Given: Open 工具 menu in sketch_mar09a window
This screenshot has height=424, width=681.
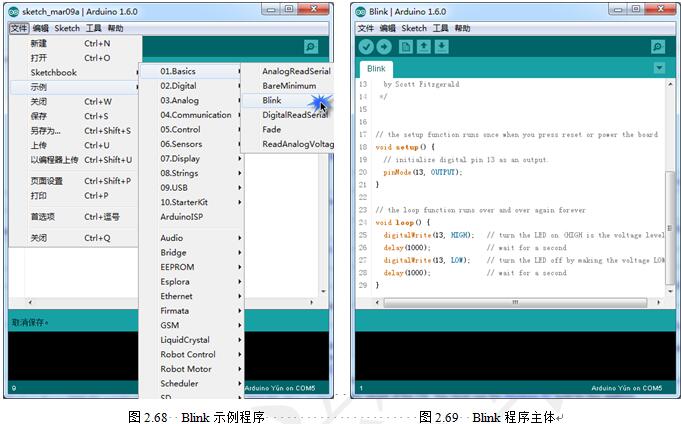Looking at the screenshot, I should pyautogui.click(x=93, y=28).
